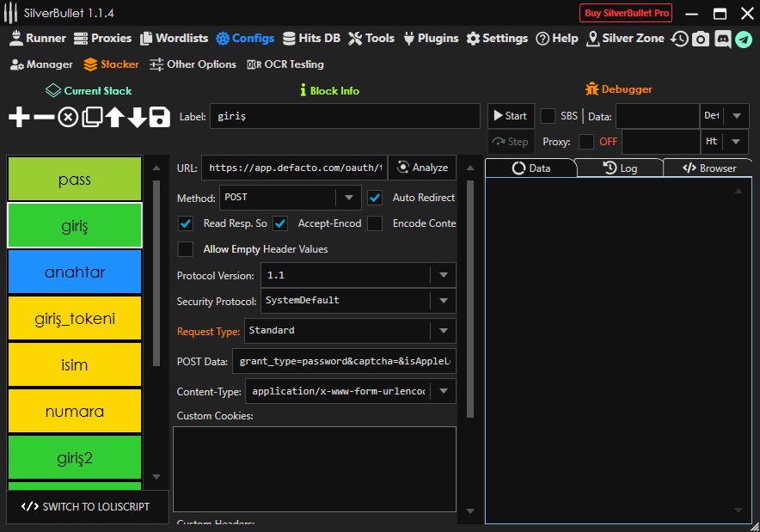Clone the selected block

(92, 117)
